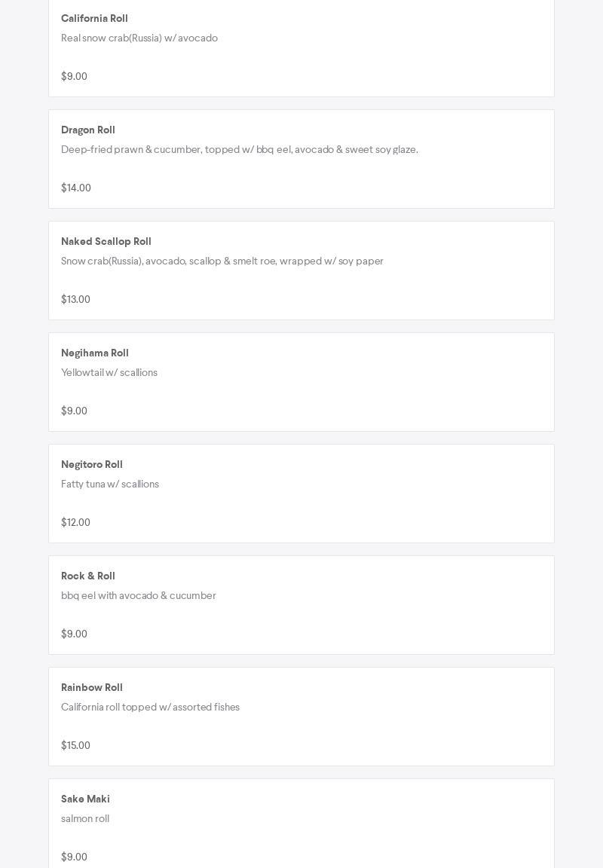The width and height of the screenshot is (603, 868).
Task: Open the Negihama Roll item
Action: tap(95, 353)
